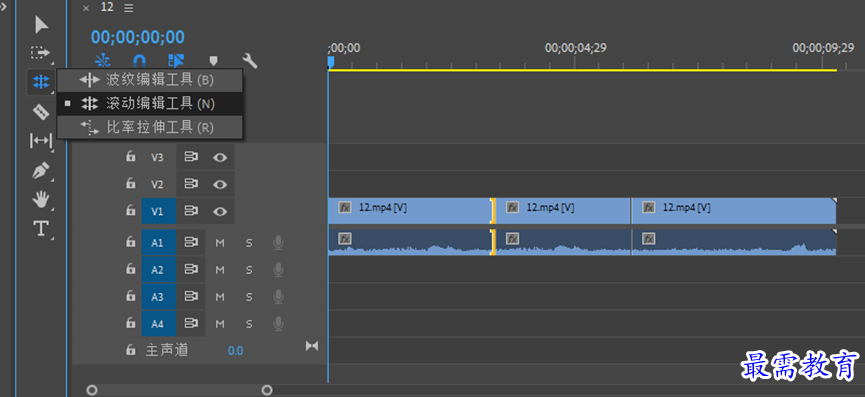Solo track A3 with S button

249,297
